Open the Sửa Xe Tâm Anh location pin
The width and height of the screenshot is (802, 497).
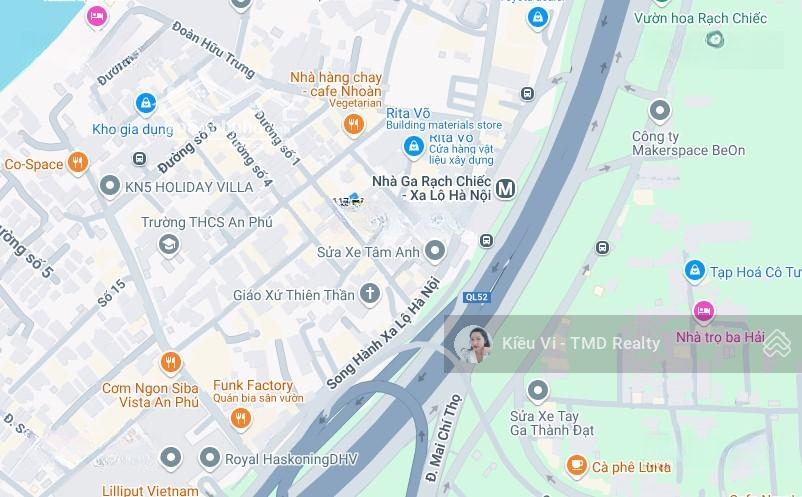point(435,252)
